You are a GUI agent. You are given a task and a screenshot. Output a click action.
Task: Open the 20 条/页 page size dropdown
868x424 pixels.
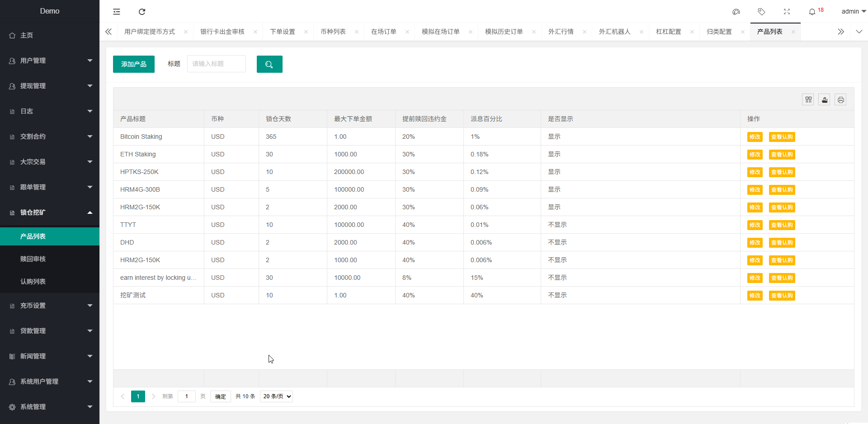tap(276, 396)
